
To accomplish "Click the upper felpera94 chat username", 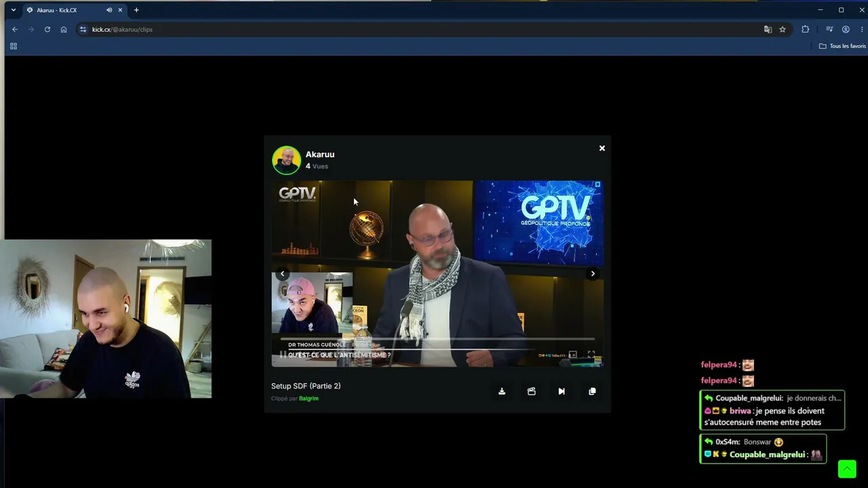I will [x=719, y=365].
